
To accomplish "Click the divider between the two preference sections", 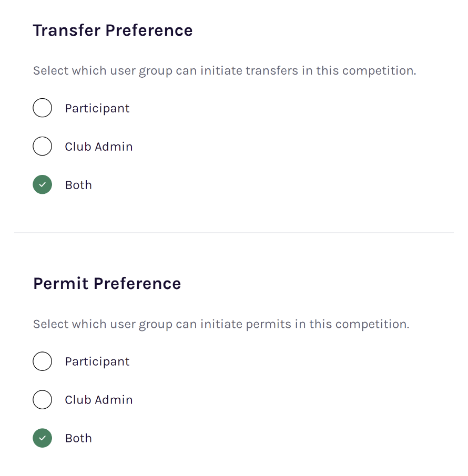I will tap(234, 233).
